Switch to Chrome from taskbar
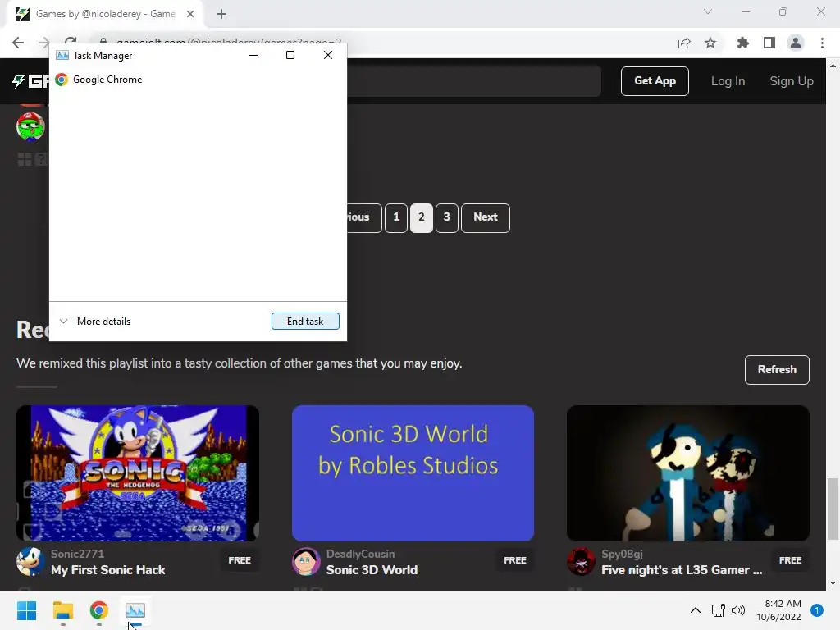This screenshot has width=840, height=630. coord(99,610)
